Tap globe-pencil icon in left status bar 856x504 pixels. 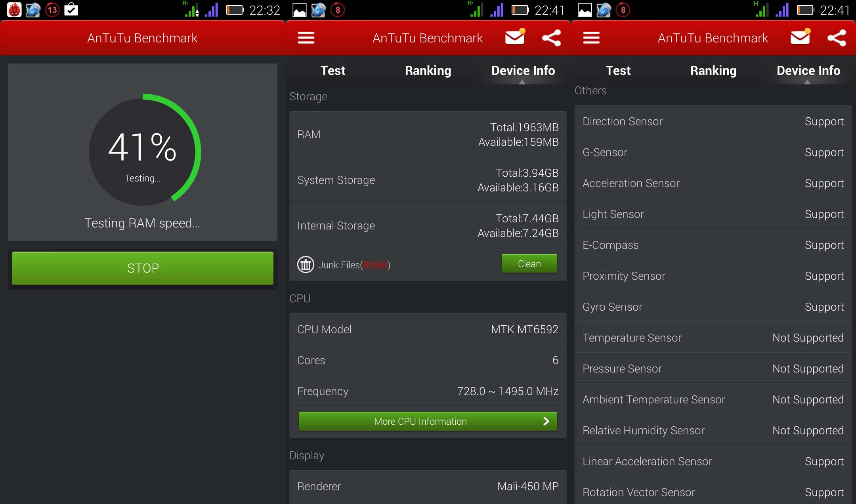pos(33,10)
